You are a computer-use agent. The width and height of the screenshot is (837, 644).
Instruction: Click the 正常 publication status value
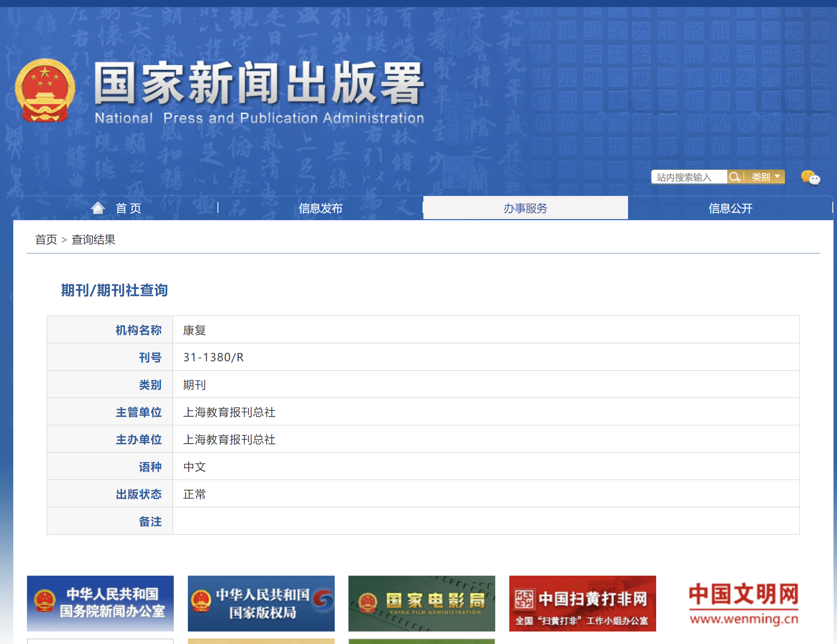click(x=195, y=494)
